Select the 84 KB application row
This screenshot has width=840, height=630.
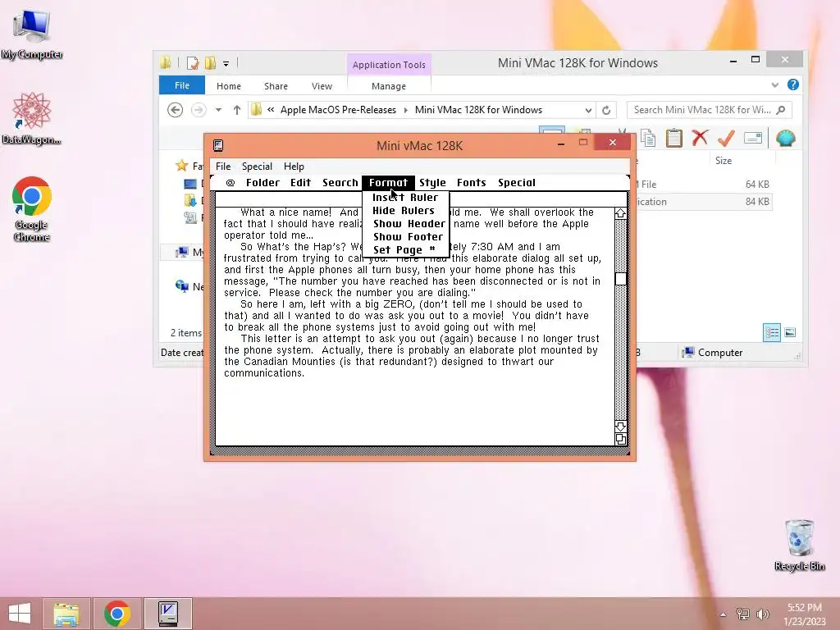pos(703,202)
